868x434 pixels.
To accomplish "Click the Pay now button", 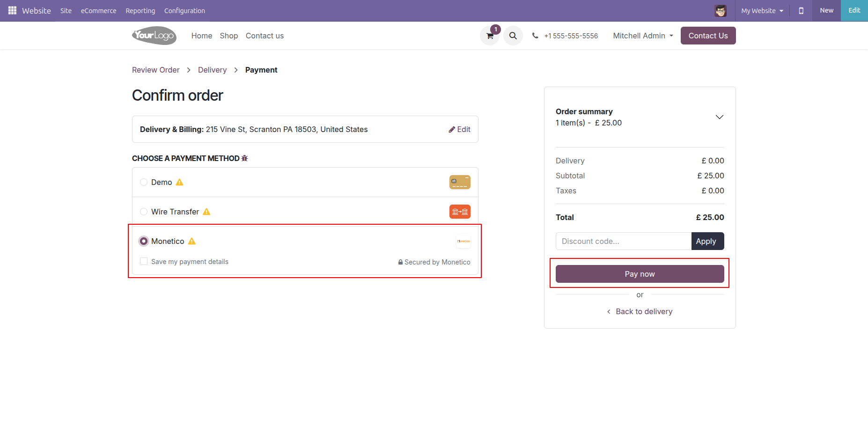I will [x=640, y=274].
